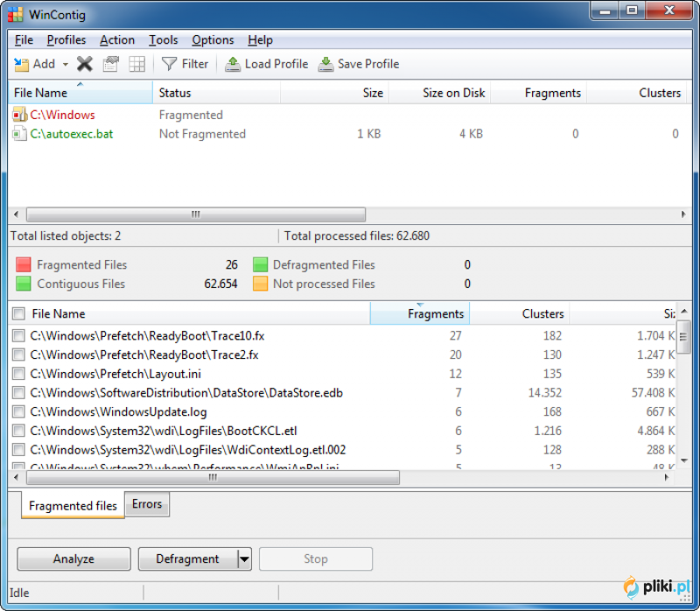Check the box for BootCKCL.etl

(x=18, y=431)
